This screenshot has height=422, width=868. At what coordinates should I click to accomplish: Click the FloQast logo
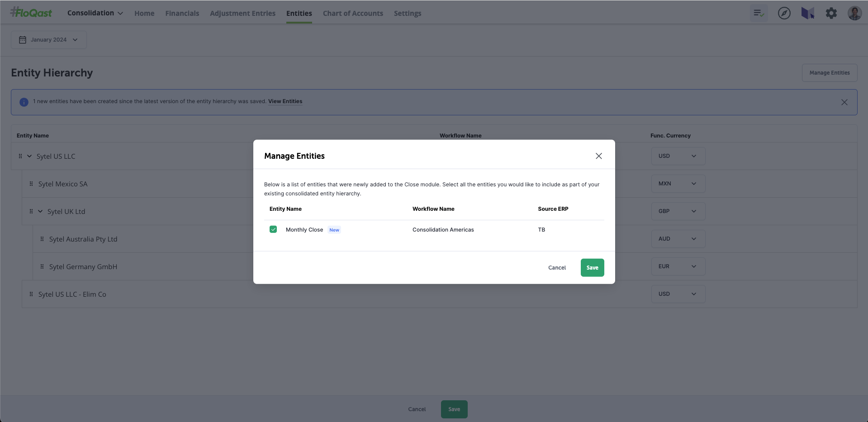31,12
